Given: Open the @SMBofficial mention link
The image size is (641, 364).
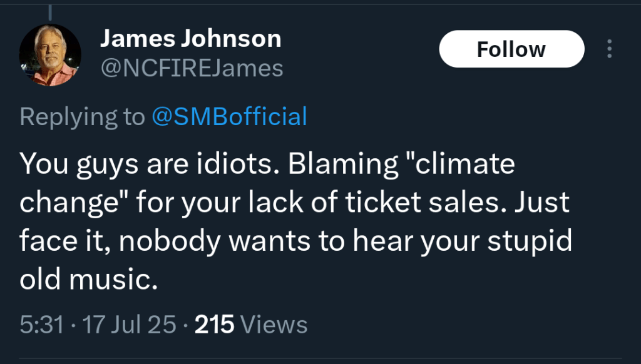Looking at the screenshot, I should pos(229,117).
